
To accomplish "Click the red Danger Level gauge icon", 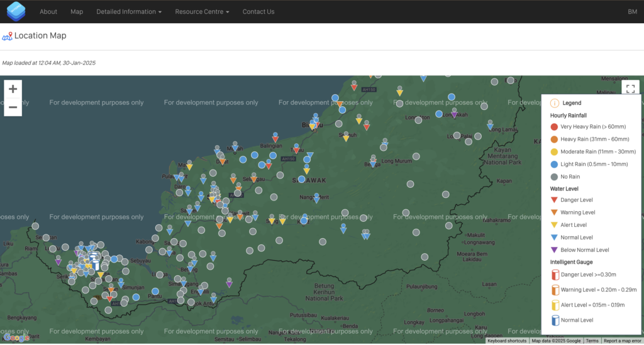I will coord(555,275).
